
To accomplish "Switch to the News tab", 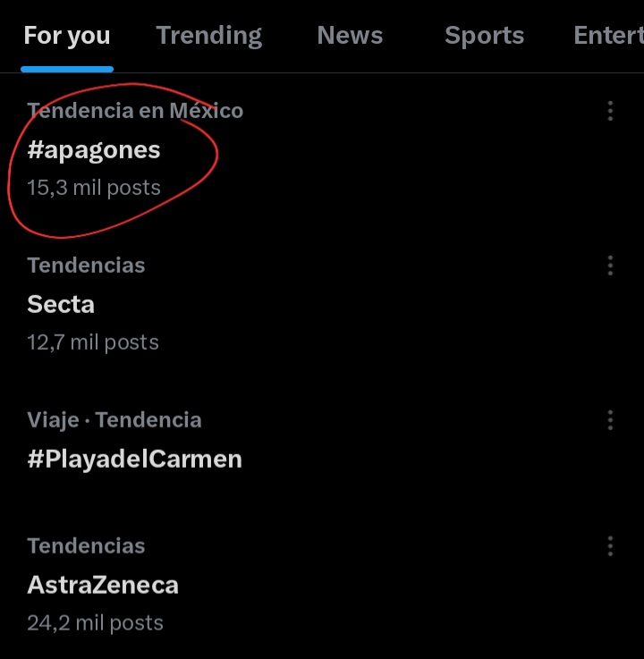I will coord(350,36).
